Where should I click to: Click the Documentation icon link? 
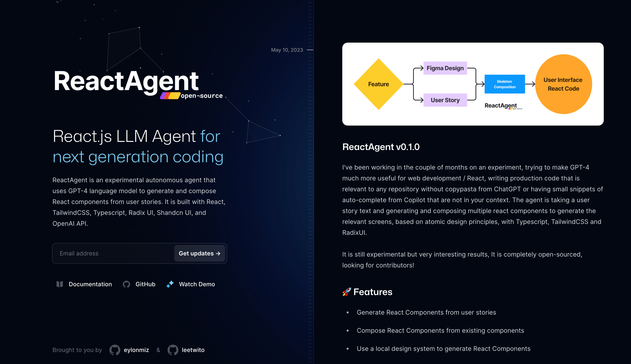[59, 284]
